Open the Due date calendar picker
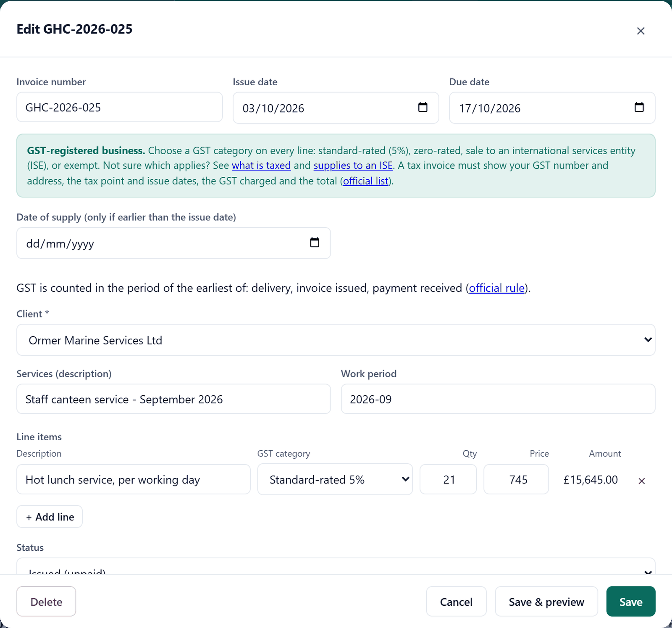 [x=639, y=108]
